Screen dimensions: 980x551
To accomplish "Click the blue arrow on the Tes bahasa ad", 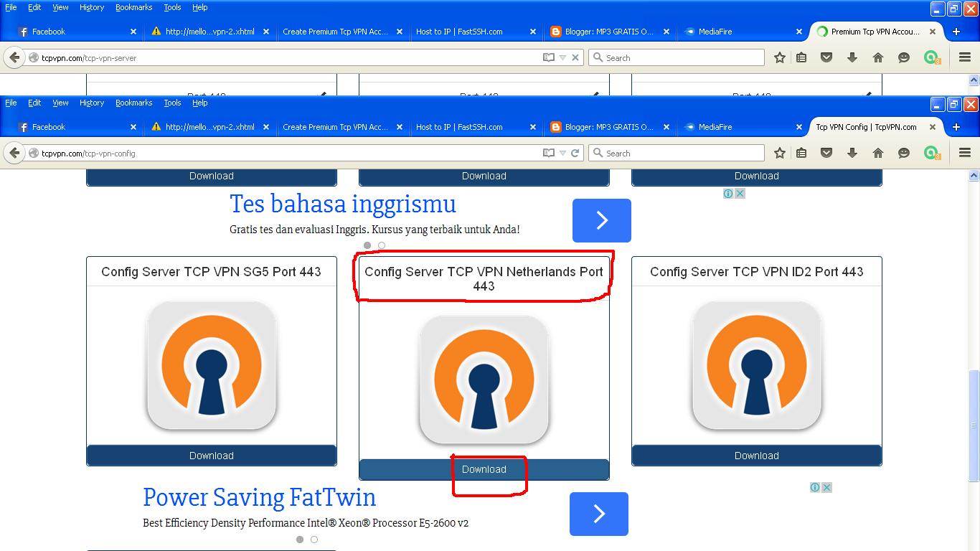I will [x=602, y=220].
